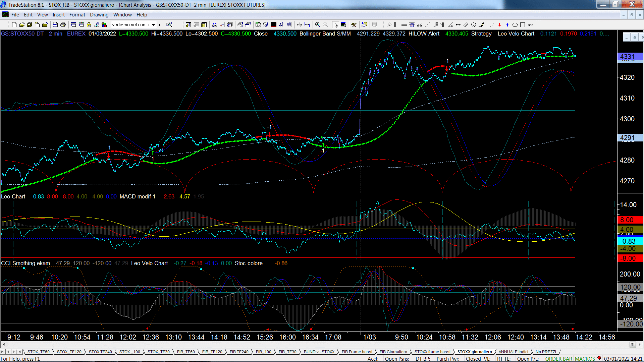
Task: Select the double-headed horizontal arrow tool
Action: click(x=458, y=25)
